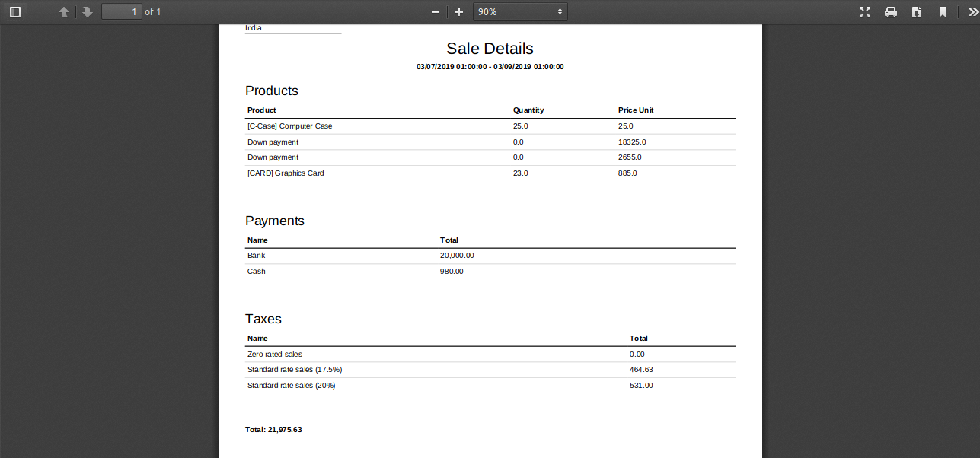980x458 pixels.
Task: Click the 18325.0 price unit value
Action: [x=632, y=142]
